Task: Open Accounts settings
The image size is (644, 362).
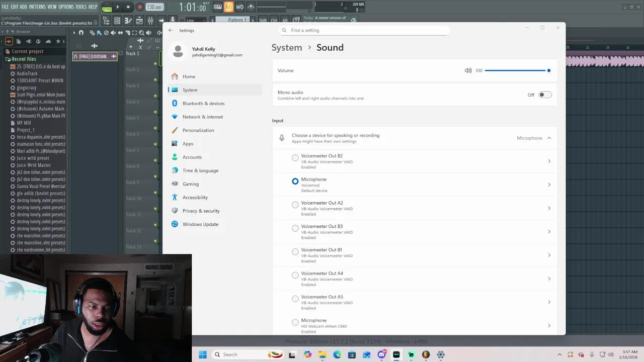Action: click(215, 157)
